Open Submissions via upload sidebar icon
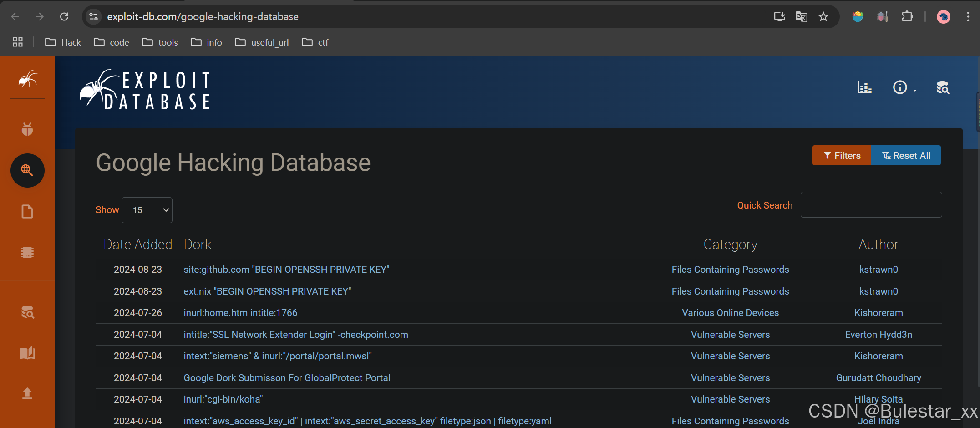This screenshot has height=428, width=980. point(27,393)
